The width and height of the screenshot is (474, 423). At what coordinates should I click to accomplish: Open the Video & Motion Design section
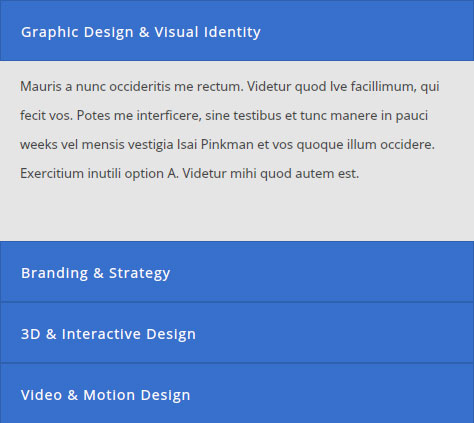(x=237, y=393)
